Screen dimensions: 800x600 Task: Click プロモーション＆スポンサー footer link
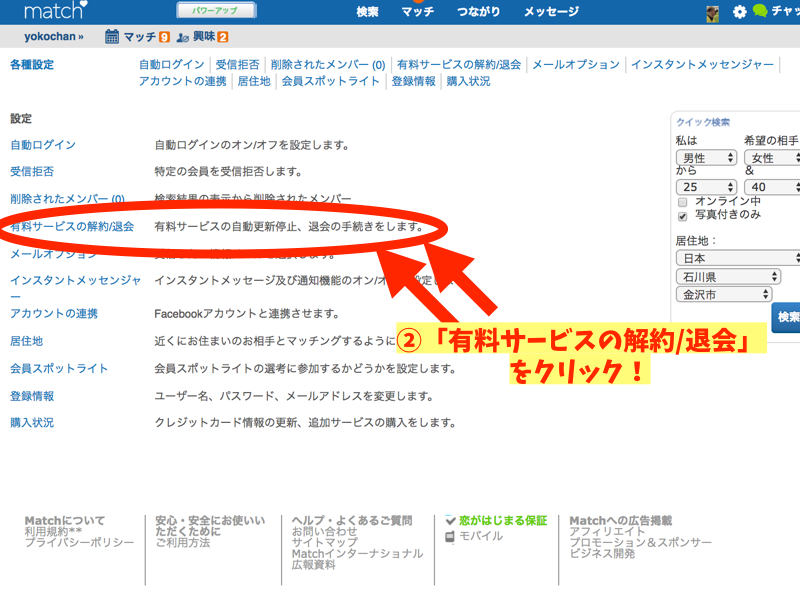tap(641, 542)
